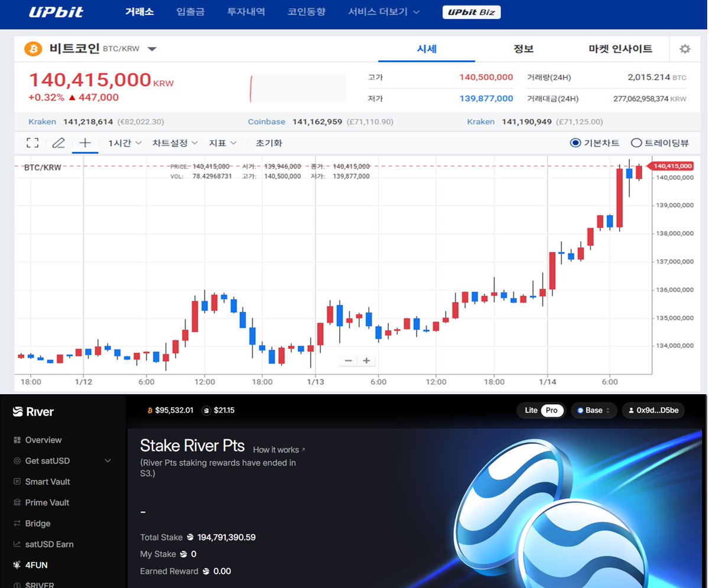Expand the 서비스 더보기 dropdown

click(x=383, y=12)
